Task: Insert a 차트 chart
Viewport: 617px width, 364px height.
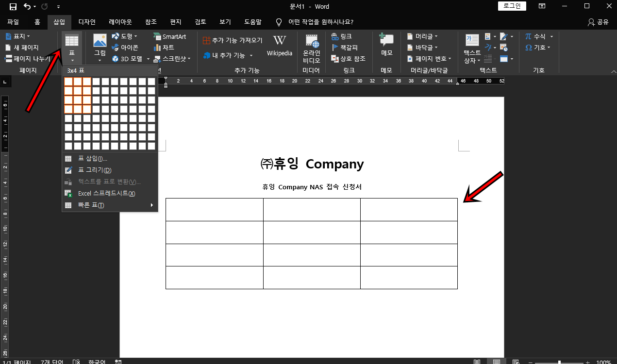Action: [x=164, y=48]
